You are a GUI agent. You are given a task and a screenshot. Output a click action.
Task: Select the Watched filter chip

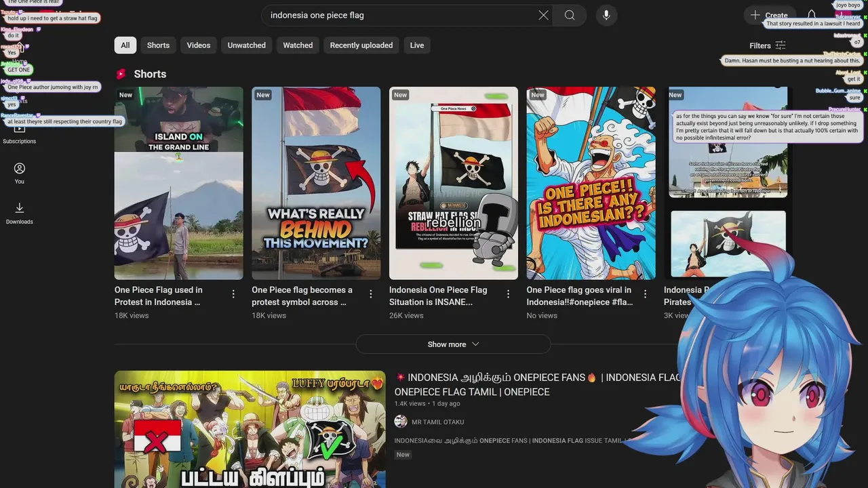pyautogui.click(x=298, y=45)
